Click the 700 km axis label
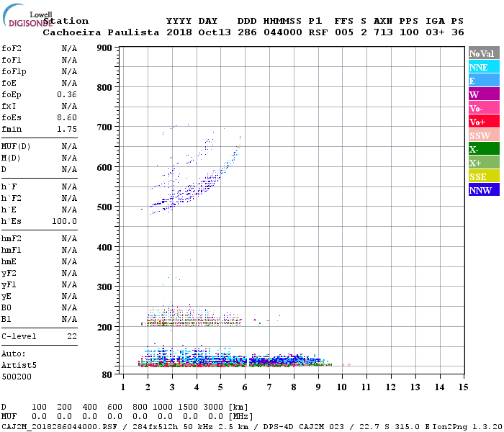 [104, 127]
